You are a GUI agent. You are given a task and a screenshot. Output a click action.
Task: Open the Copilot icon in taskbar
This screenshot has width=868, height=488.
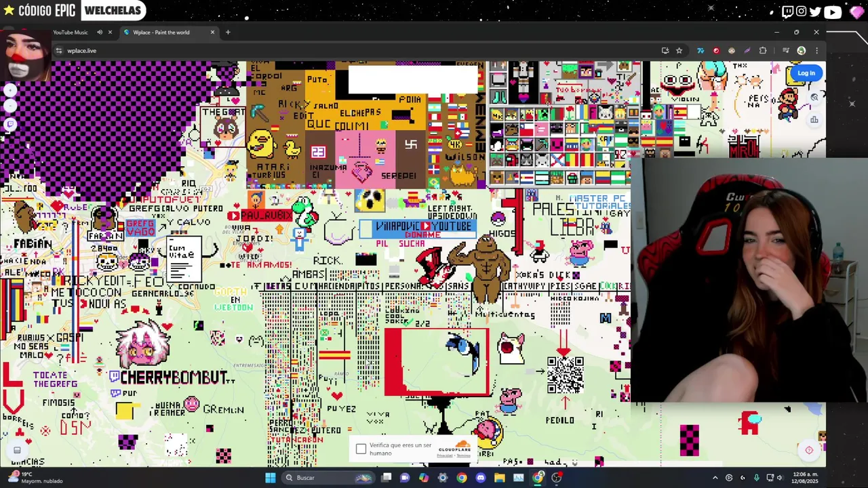(424, 478)
